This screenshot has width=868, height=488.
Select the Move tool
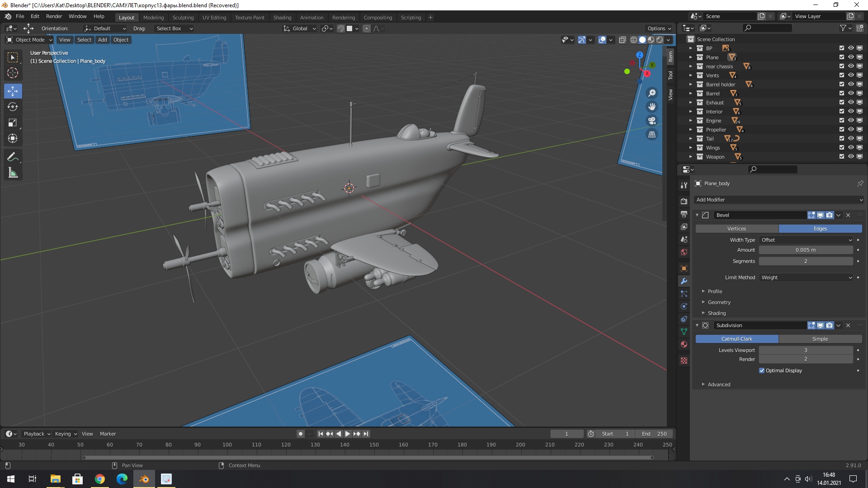pos(13,91)
